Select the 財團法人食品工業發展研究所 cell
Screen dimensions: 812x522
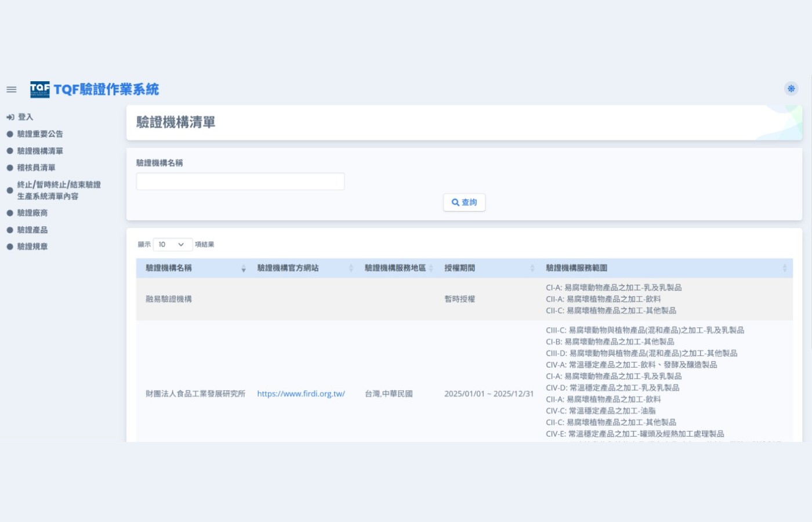[195, 394]
